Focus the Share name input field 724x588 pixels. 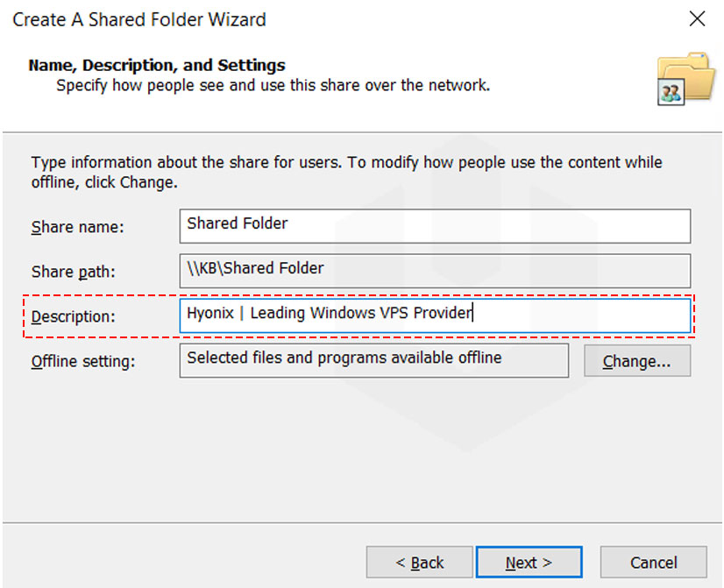tap(435, 226)
